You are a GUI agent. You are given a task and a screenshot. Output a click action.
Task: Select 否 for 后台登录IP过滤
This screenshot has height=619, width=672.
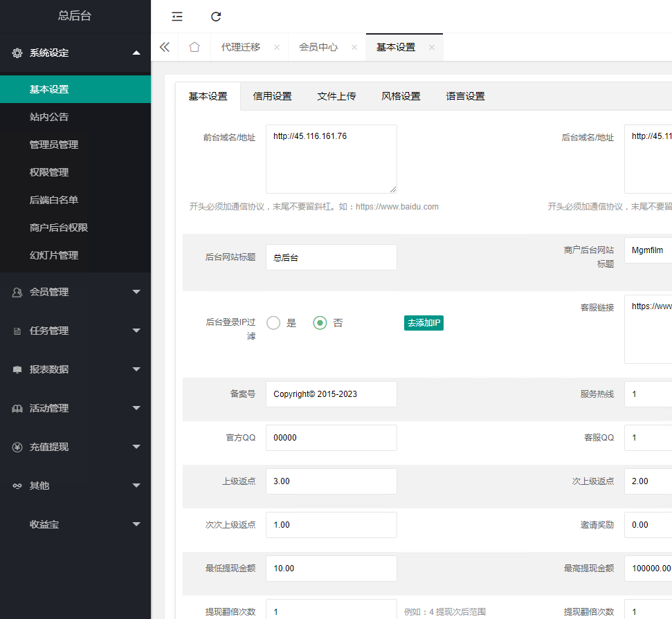point(320,323)
